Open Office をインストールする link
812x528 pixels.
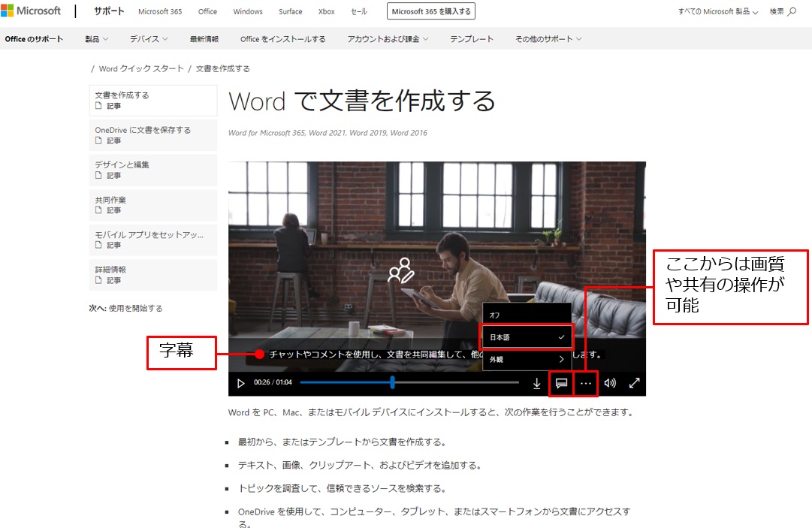[282, 39]
